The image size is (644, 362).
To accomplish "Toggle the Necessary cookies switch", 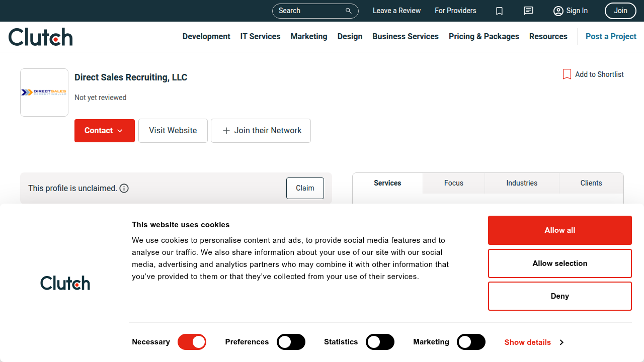I will [x=192, y=342].
